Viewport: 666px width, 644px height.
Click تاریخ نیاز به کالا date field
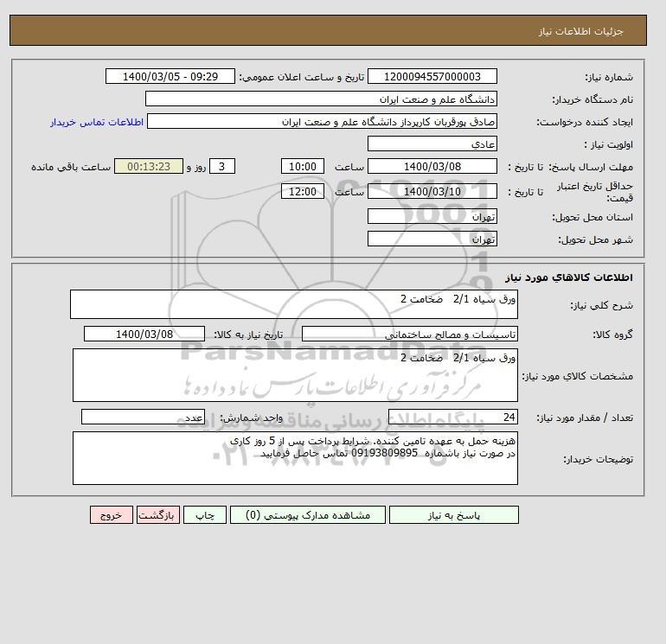pyautogui.click(x=144, y=334)
